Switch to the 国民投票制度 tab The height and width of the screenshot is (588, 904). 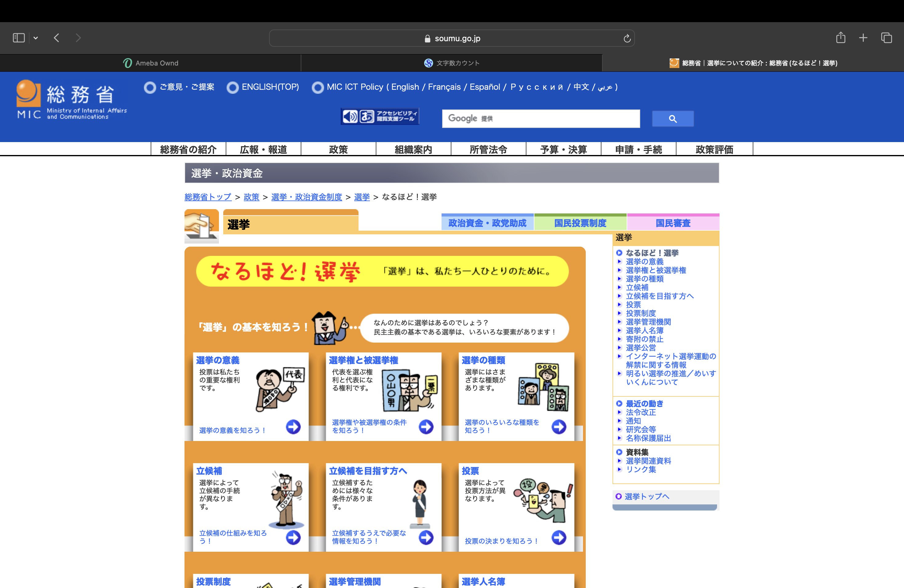click(581, 223)
